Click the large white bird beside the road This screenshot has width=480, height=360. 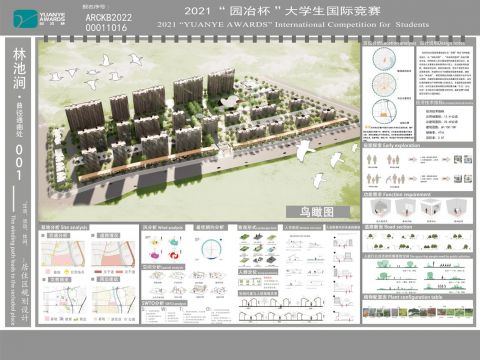[x=306, y=150]
